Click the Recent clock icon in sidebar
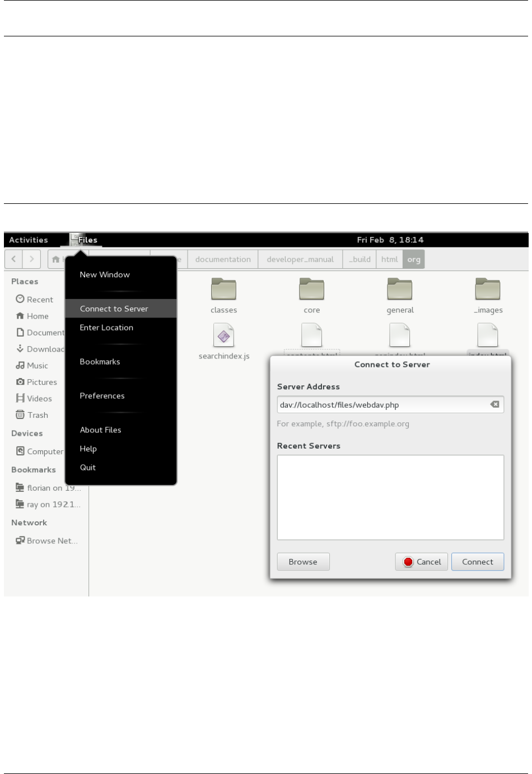This screenshot has height=774, width=532. pyautogui.click(x=20, y=299)
